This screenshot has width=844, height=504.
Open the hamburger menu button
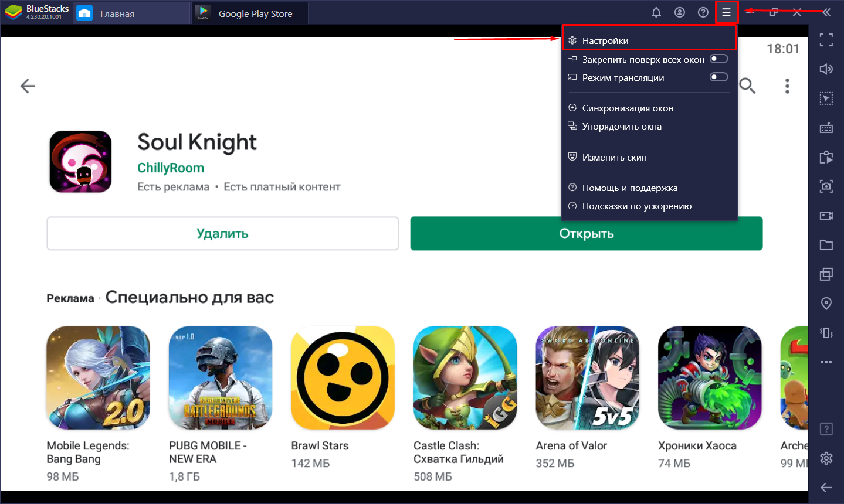(x=727, y=12)
